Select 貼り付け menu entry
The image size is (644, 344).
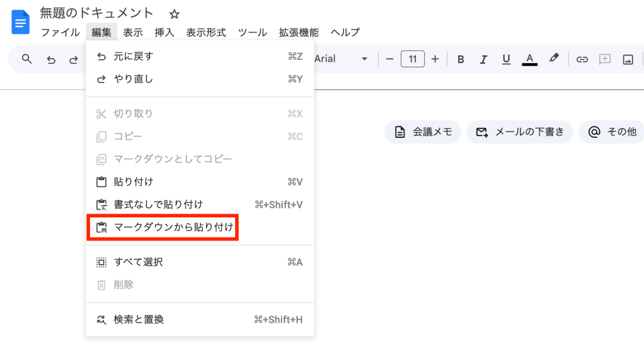(x=200, y=182)
